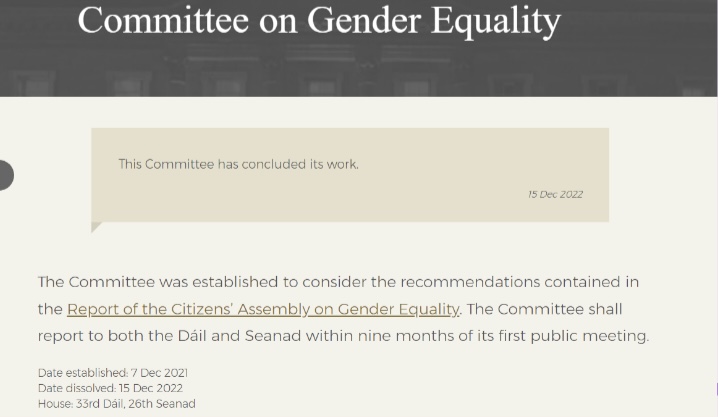Click the paragraph's first line about recommendations
This screenshot has height=417, width=718.
338,282
